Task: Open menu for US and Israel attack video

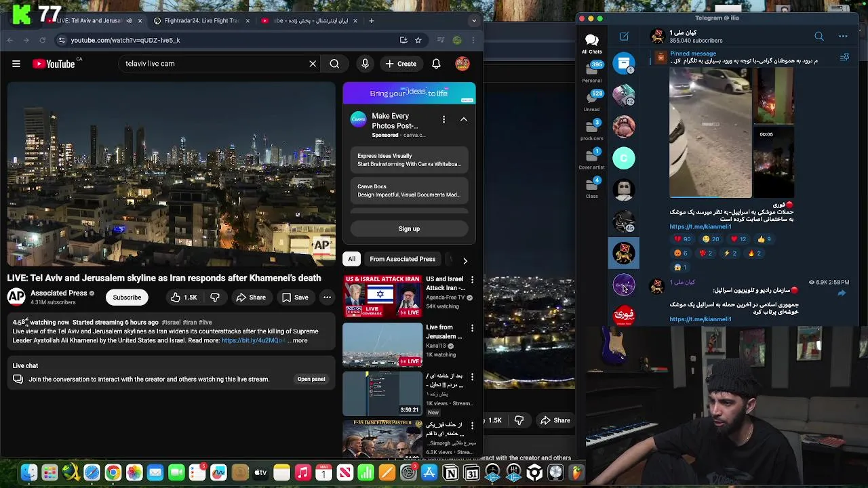Action: point(472,280)
